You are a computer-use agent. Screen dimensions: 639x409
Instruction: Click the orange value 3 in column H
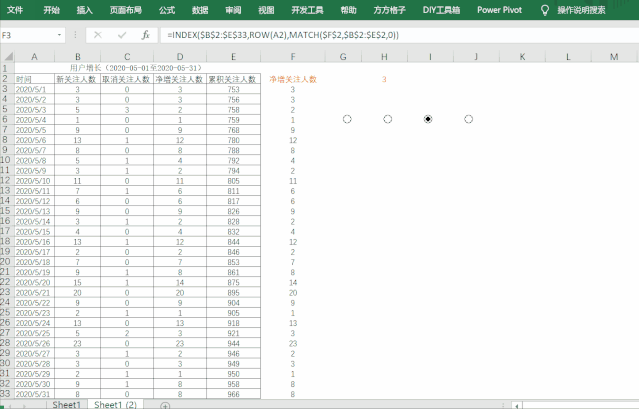pos(384,79)
